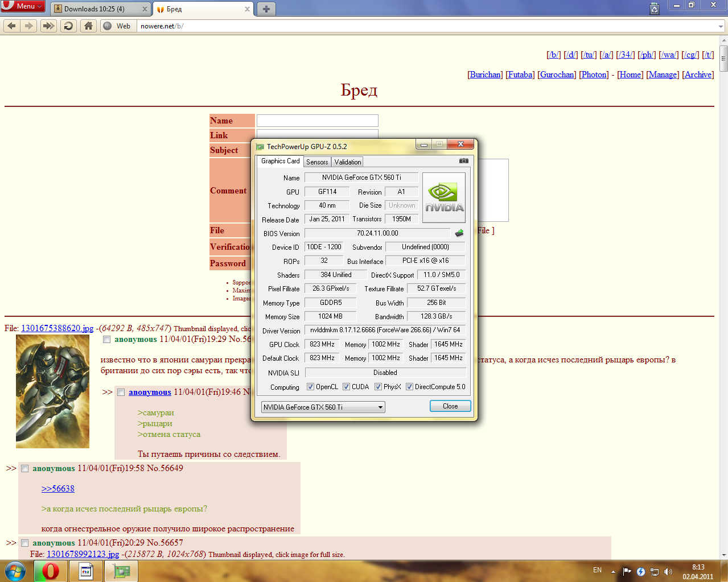Check the box for post No.56657
The width and height of the screenshot is (728, 582).
point(24,543)
